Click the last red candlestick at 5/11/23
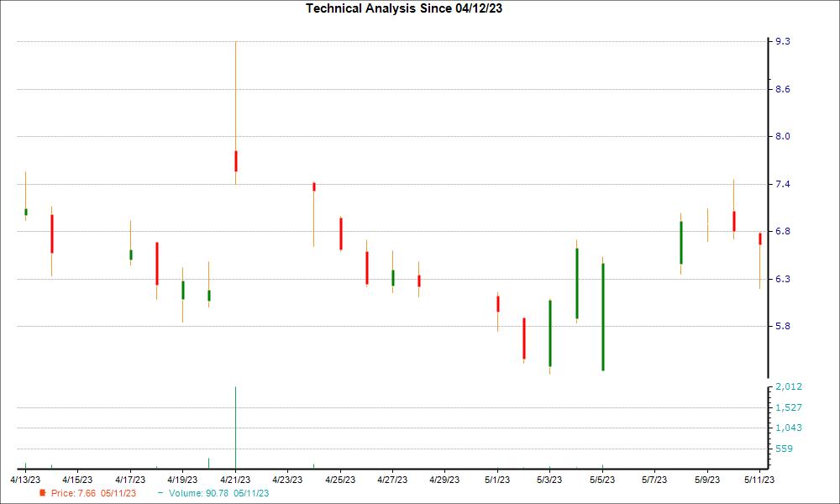Image resolution: width=840 pixels, height=504 pixels. (760, 239)
